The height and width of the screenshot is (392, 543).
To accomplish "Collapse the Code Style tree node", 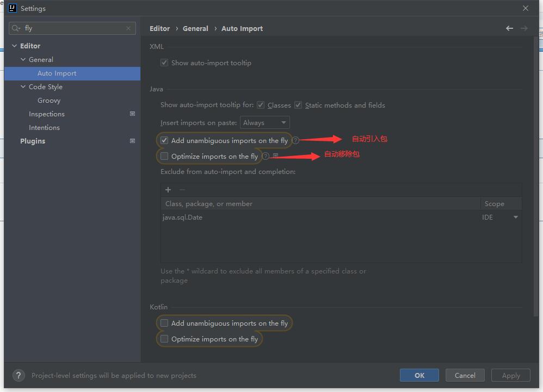I will [23, 86].
